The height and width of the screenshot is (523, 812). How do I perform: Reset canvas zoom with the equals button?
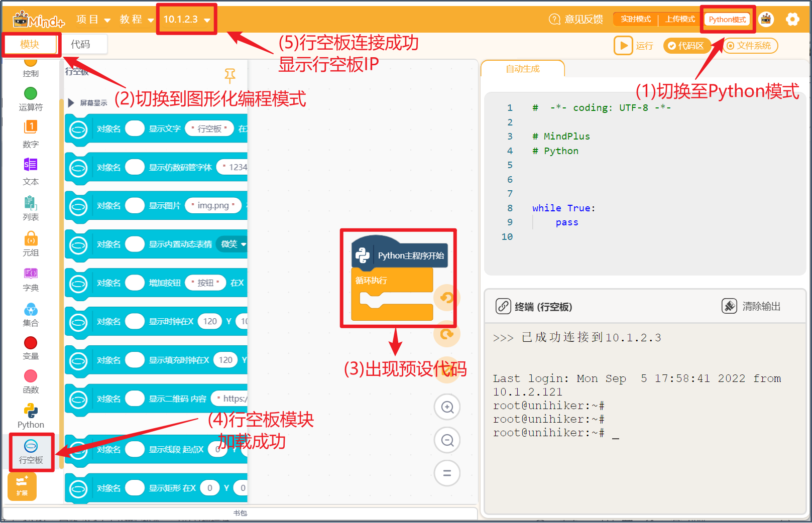(447, 473)
